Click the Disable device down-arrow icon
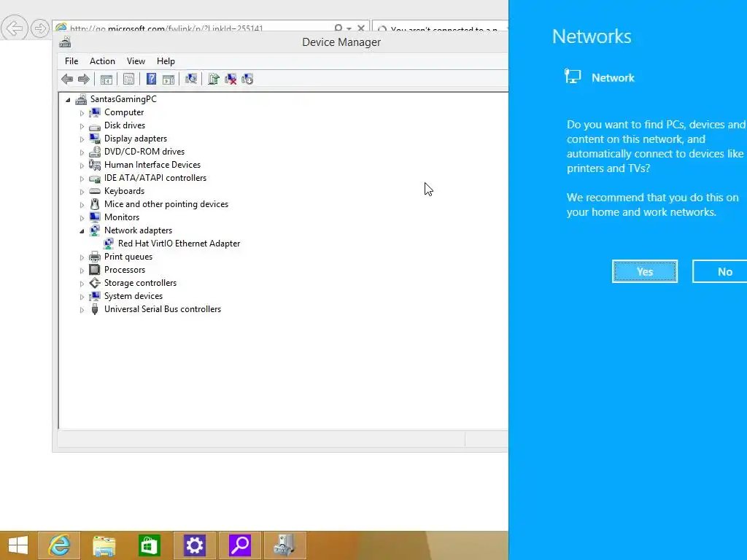 point(247,79)
